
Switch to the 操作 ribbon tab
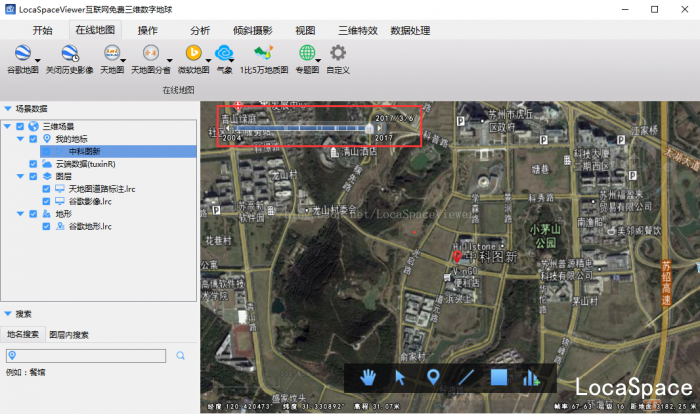[x=147, y=30]
